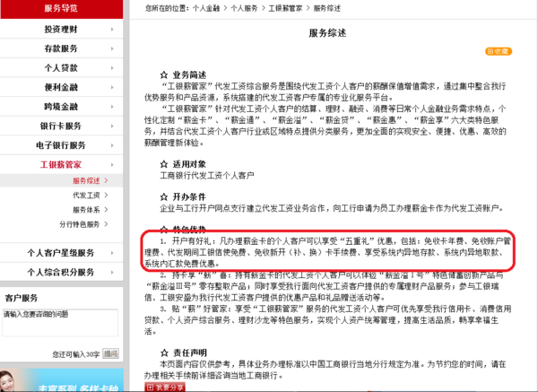Click the chevron next to 代发工资
538x392 pixels.
[x=106, y=195]
